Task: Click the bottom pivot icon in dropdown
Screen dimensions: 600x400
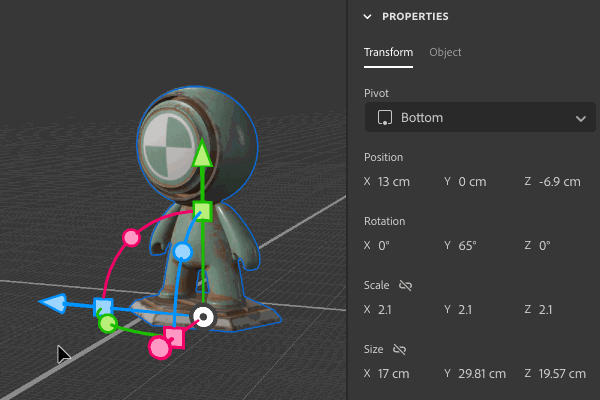Action: coord(385,118)
